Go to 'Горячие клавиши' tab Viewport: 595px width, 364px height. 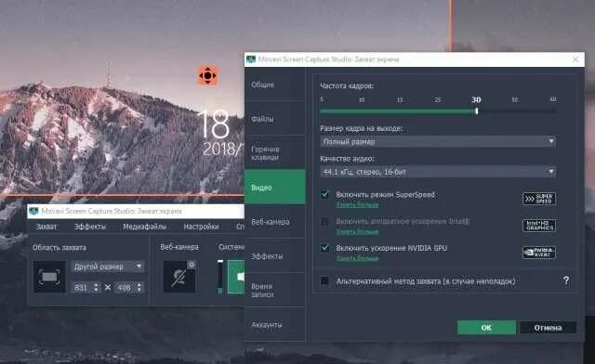[275, 153]
